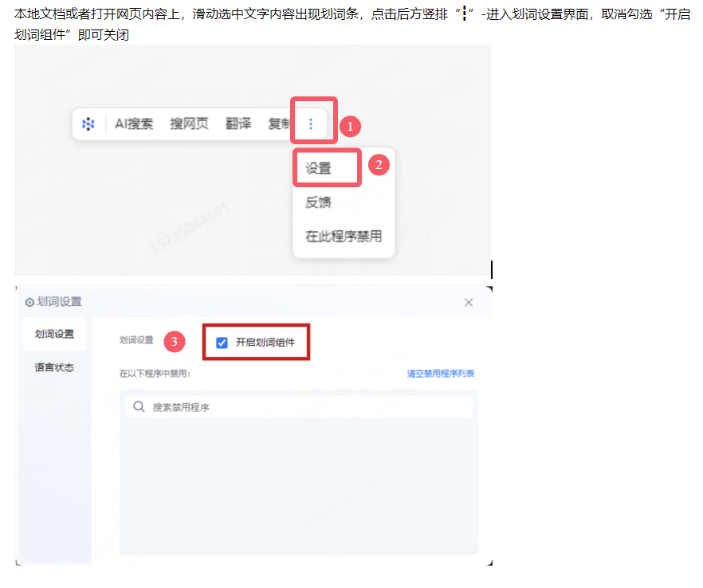703x588 pixels.
Task: Uncheck the 开启划词组件 checkbox
Action: click(x=222, y=343)
